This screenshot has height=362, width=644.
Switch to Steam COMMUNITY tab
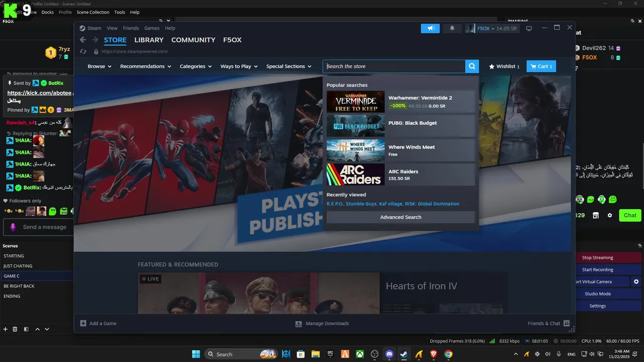click(193, 40)
